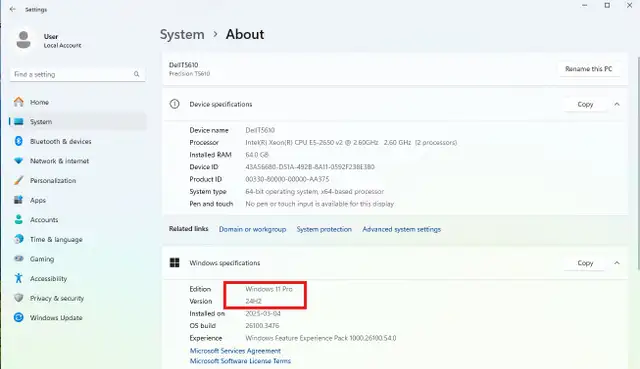The image size is (640, 369).
Task: Open Advanced system settings link
Action: (x=402, y=229)
